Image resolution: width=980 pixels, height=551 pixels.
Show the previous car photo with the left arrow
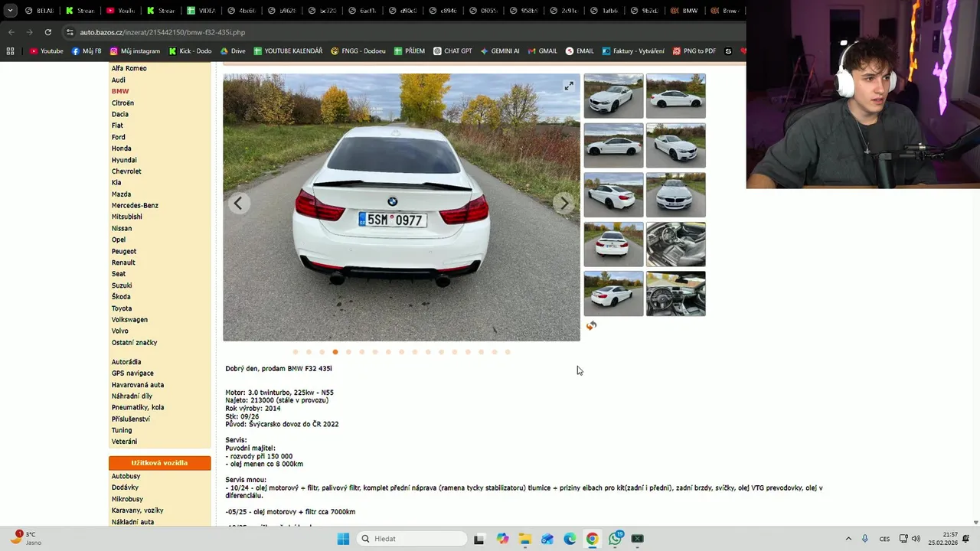point(238,203)
